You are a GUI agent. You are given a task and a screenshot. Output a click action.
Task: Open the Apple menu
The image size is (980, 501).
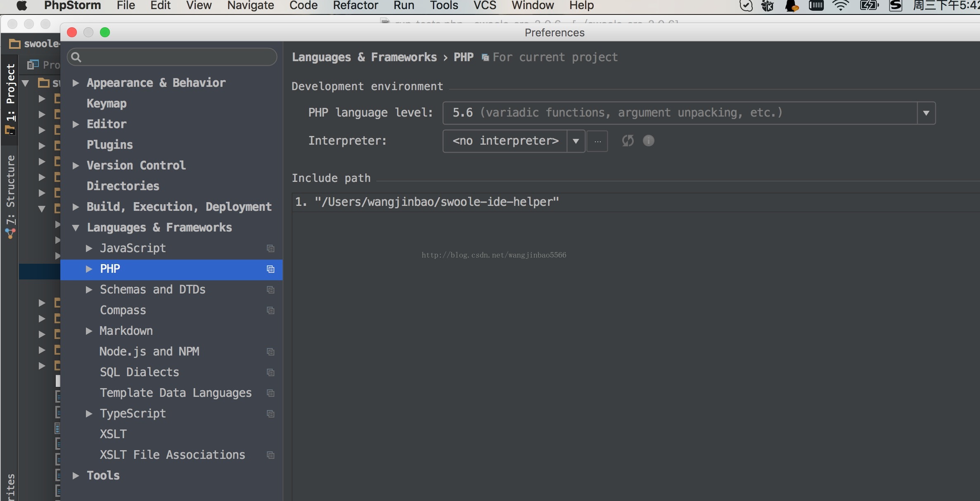point(21,6)
